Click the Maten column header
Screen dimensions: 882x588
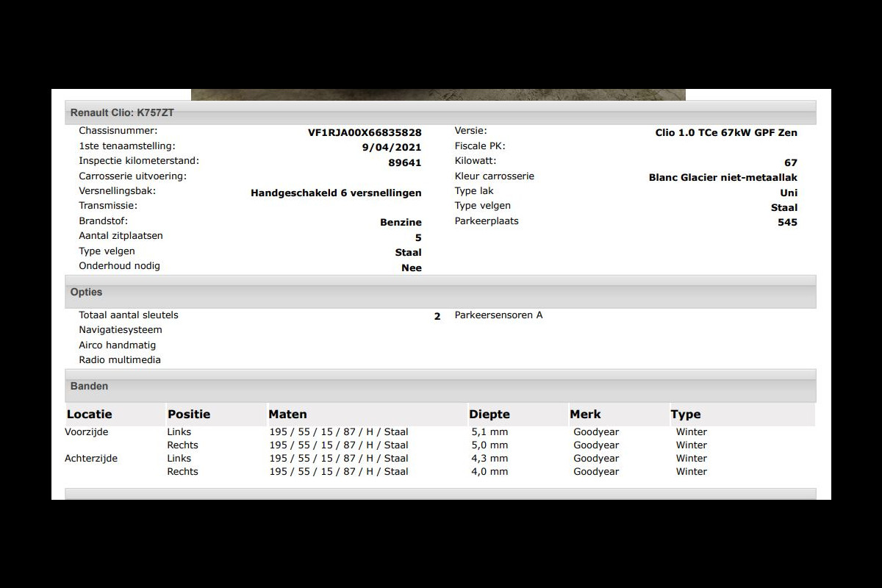pos(288,415)
